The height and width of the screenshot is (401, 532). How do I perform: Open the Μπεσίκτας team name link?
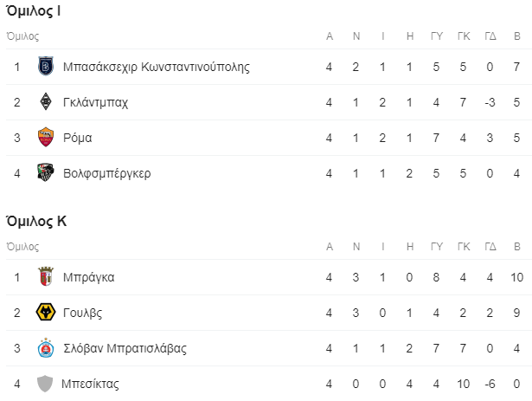pyautogui.click(x=90, y=384)
